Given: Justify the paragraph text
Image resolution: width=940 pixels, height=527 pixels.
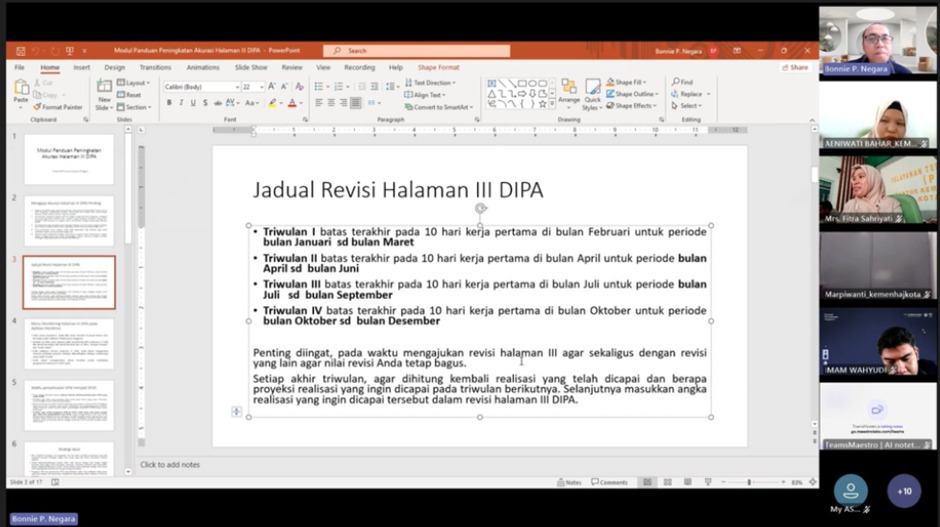Looking at the screenshot, I should point(356,103).
